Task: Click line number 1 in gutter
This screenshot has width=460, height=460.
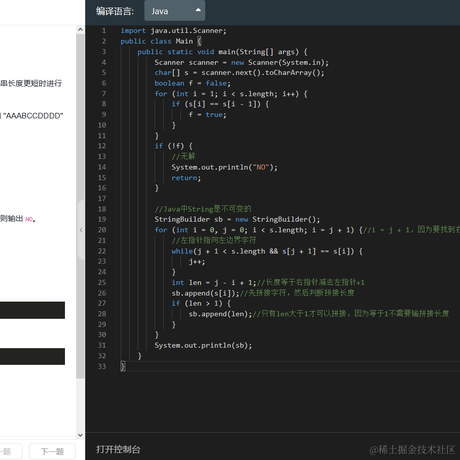Action: (104, 31)
